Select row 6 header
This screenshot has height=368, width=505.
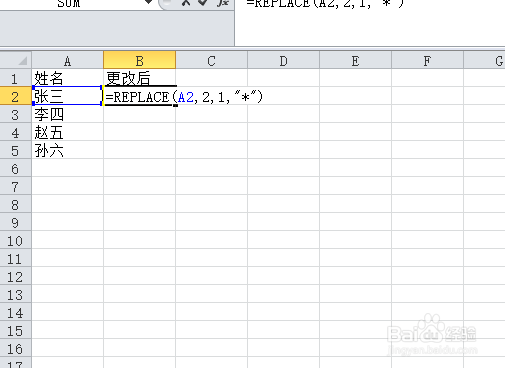[x=16, y=168]
